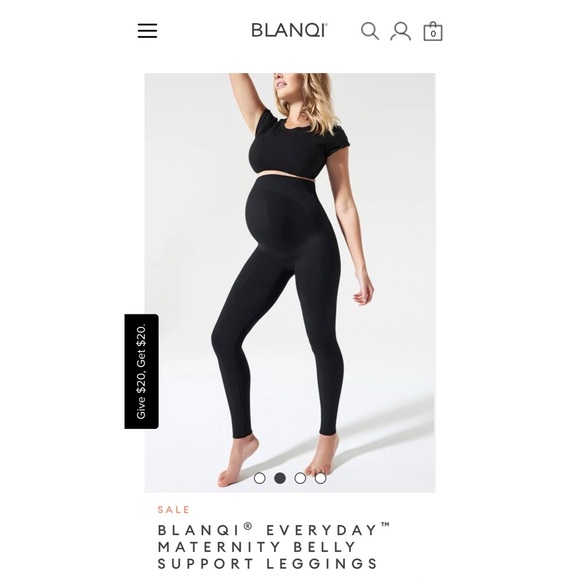Click the SALE label
580x580 pixels.
pos(173,509)
